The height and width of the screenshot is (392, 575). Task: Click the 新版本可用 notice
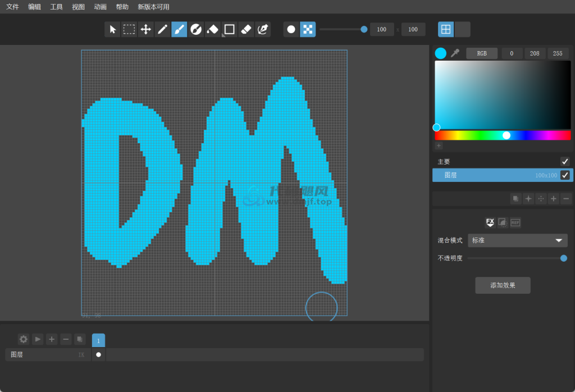[x=154, y=7]
